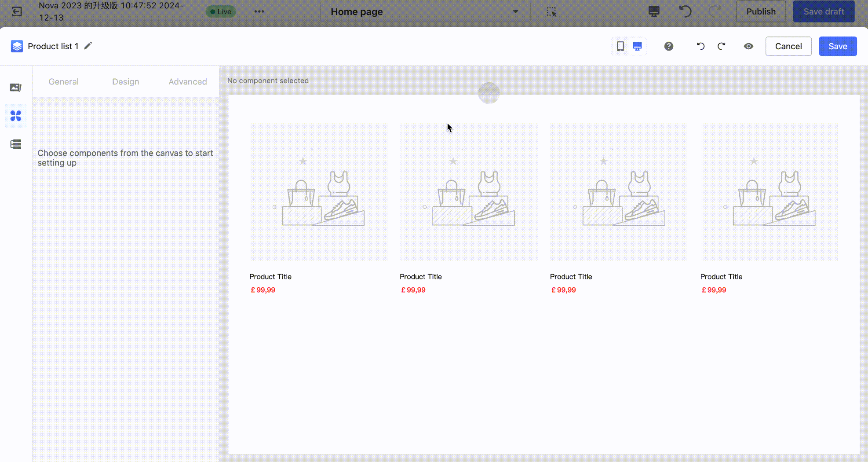Click the undo arrow in editor toolbar
Viewport: 868px width, 462px height.
pos(700,46)
